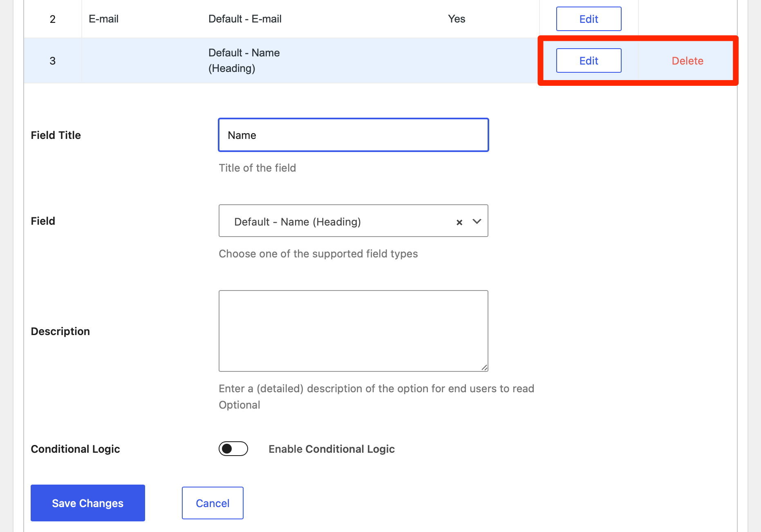This screenshot has height=532, width=761.
Task: Select the row number 3 cell
Action: pyautogui.click(x=52, y=61)
